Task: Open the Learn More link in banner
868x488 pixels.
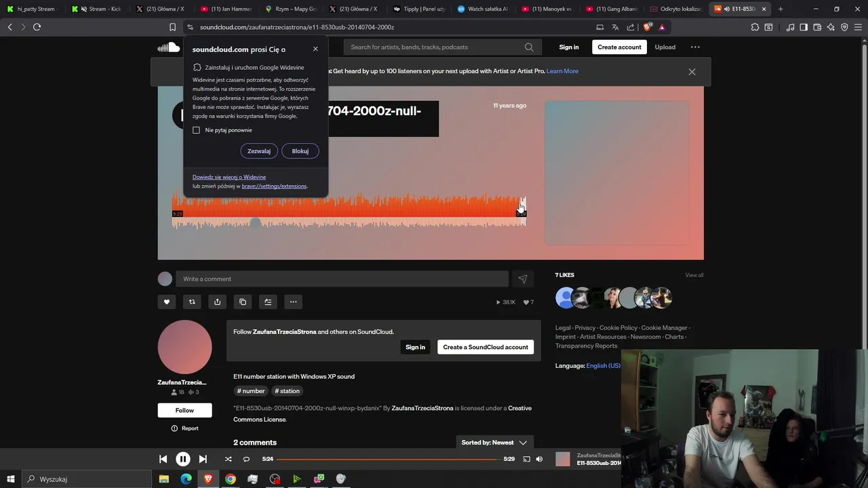Action: pos(562,71)
